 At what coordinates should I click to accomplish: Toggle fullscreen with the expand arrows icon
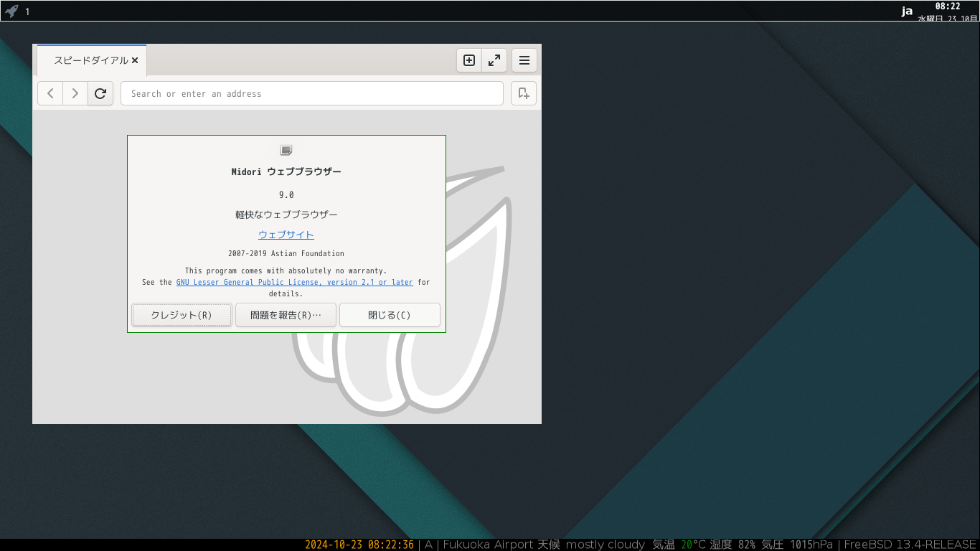click(494, 61)
